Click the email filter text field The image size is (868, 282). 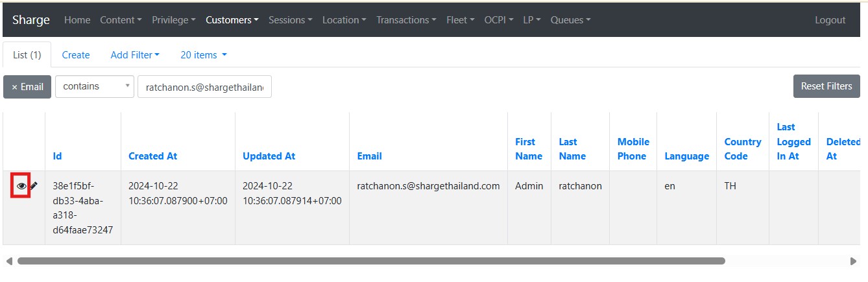pos(204,87)
